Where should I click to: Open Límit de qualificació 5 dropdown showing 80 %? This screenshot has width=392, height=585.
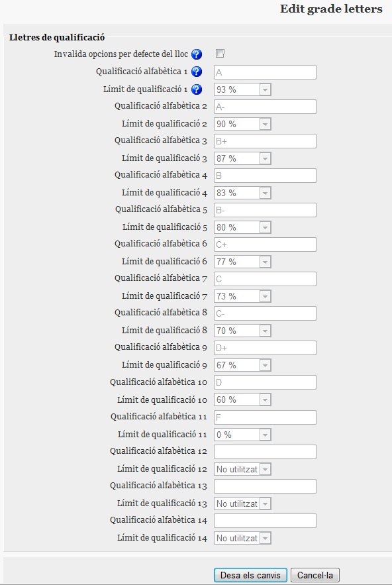point(242,227)
